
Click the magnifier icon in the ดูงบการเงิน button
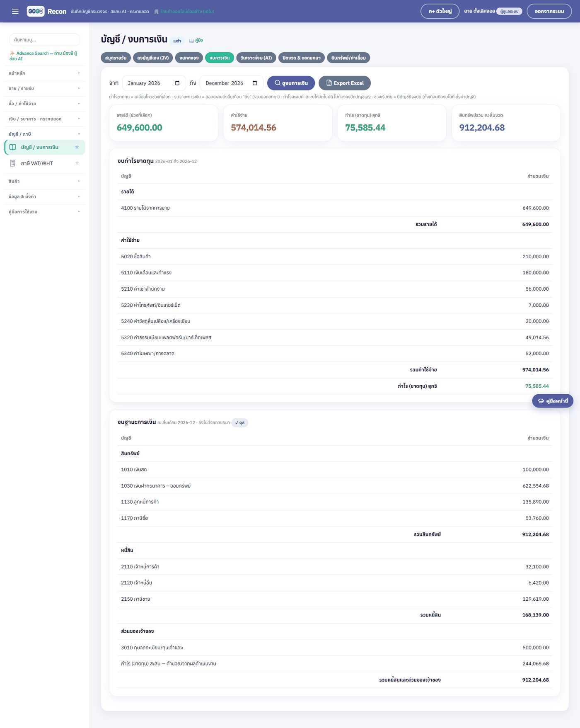coord(278,83)
